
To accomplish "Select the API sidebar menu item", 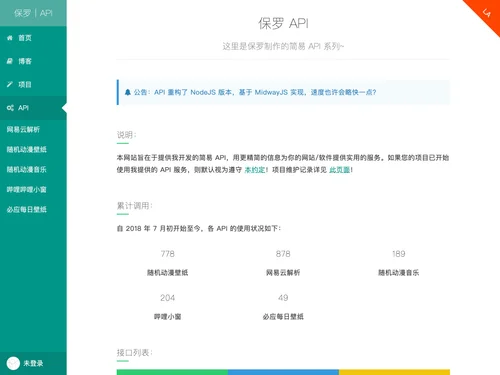I will coord(33,108).
